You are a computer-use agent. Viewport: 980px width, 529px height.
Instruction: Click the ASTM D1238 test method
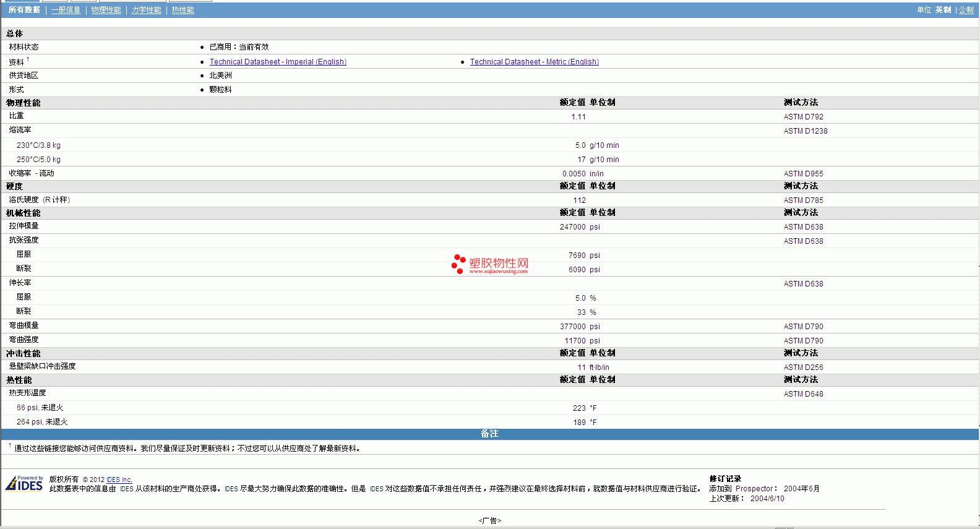tap(806, 131)
